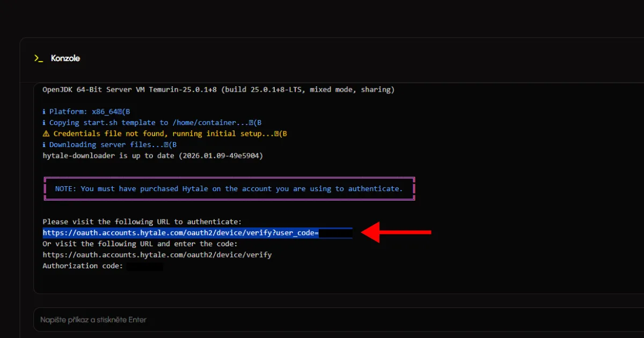Click the info icon before Platform line

(x=44, y=112)
